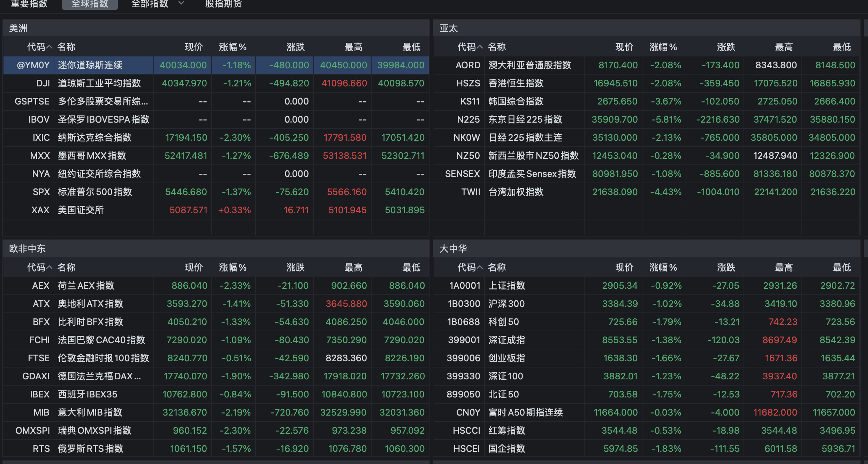Image resolution: width=868 pixels, height=464 pixels.
Task: Open 圣保罗IBOVESPA指数 row
Action: (216, 119)
